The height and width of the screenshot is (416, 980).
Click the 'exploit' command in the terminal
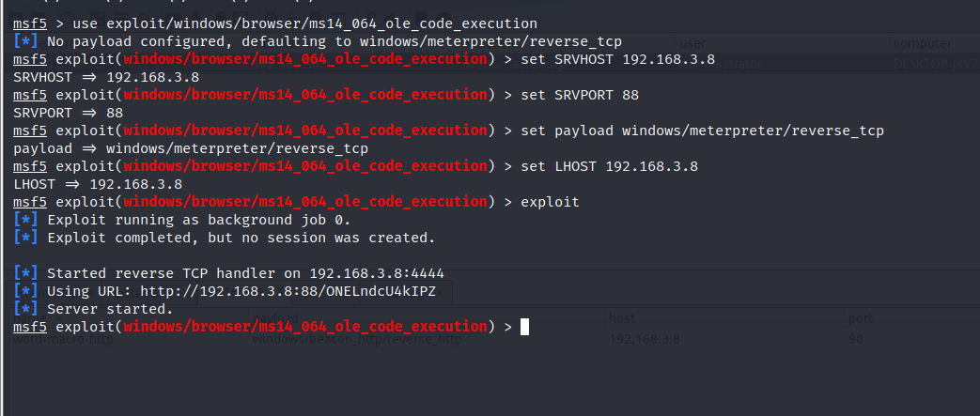tap(550, 202)
